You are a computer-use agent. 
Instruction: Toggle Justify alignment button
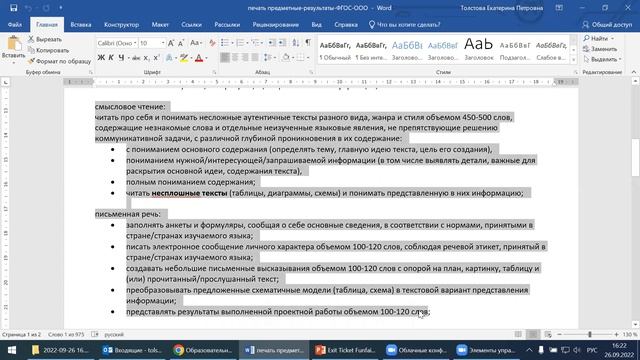pos(255,58)
